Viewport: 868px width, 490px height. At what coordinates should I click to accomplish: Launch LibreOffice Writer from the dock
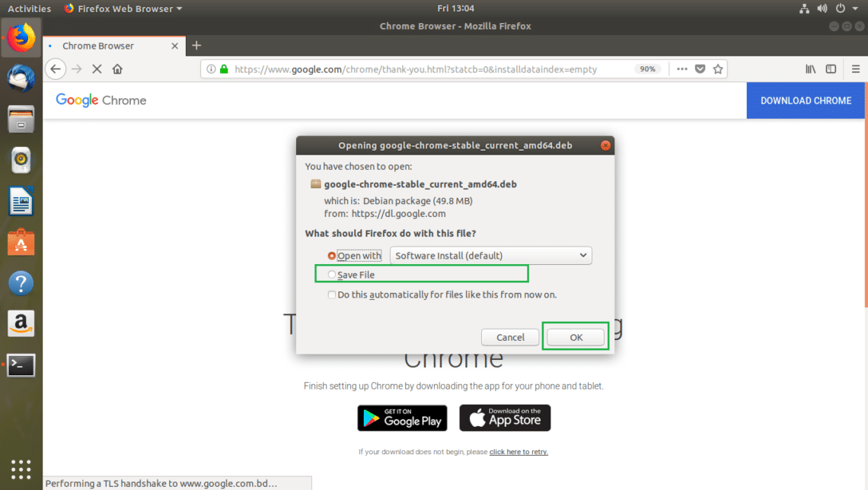pyautogui.click(x=21, y=202)
